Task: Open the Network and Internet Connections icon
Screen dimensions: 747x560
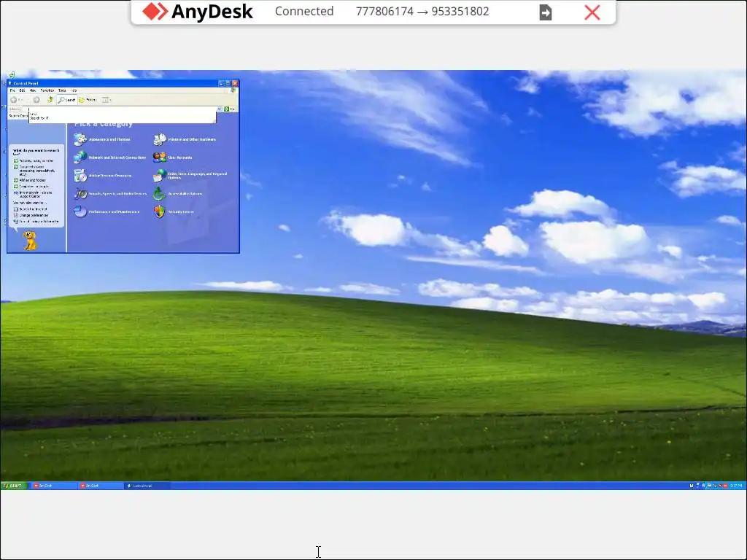Action: 80,157
